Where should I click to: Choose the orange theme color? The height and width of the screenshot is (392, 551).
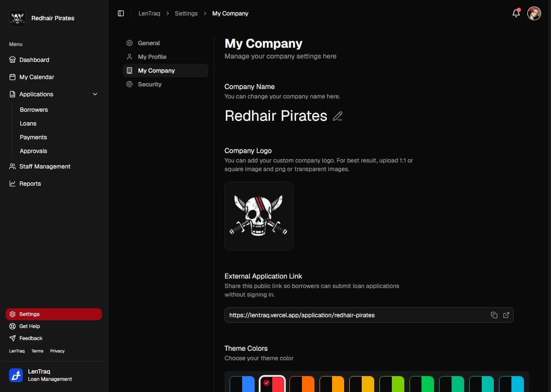(302, 384)
